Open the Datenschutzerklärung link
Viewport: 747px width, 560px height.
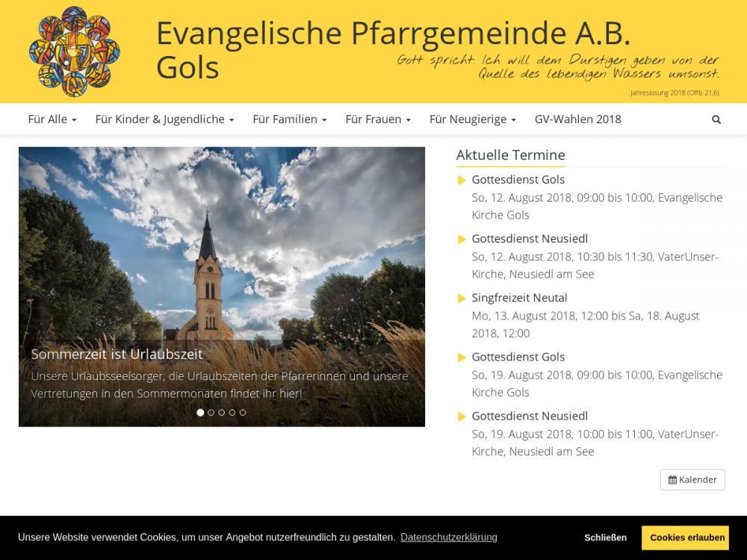448,538
